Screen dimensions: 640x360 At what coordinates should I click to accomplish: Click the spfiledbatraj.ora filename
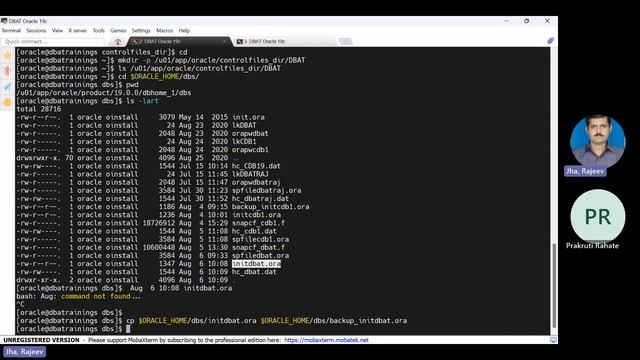click(267, 190)
